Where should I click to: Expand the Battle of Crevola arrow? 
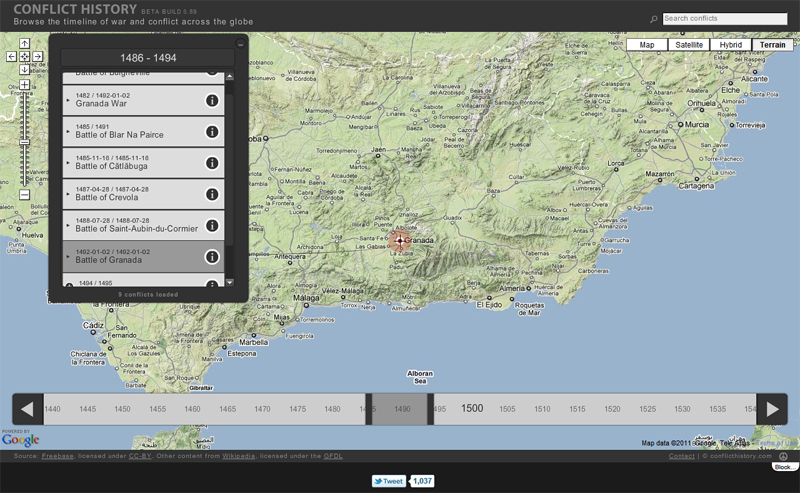click(x=68, y=194)
